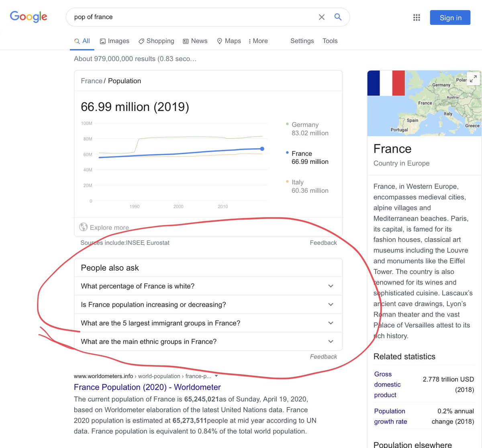
Task: Click France 66.99 million legend entry
Action: [x=307, y=158]
